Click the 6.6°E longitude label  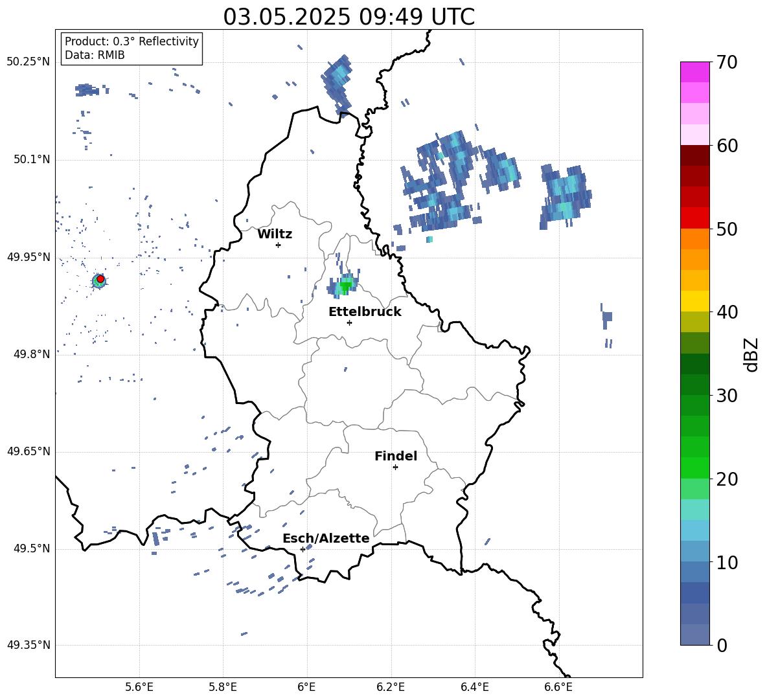pyautogui.click(x=558, y=687)
